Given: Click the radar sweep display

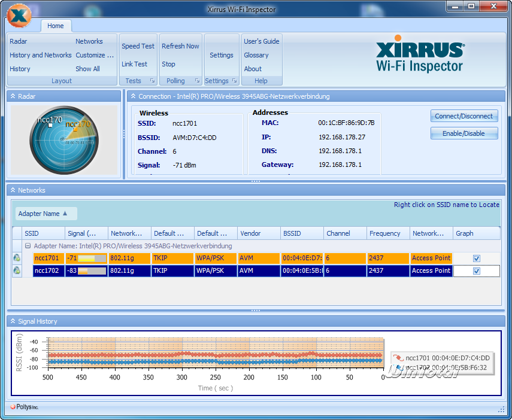Looking at the screenshot, I should tap(63, 141).
